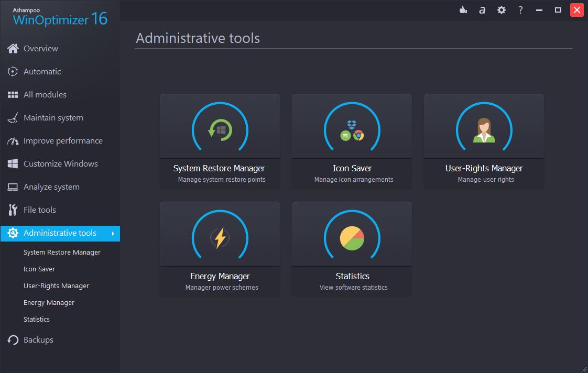
Task: Click the Icon Saver tile icon
Action: [x=352, y=129]
